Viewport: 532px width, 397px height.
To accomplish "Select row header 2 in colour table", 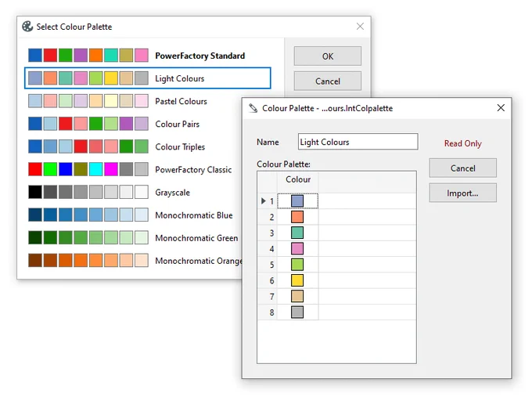I will tap(268, 217).
